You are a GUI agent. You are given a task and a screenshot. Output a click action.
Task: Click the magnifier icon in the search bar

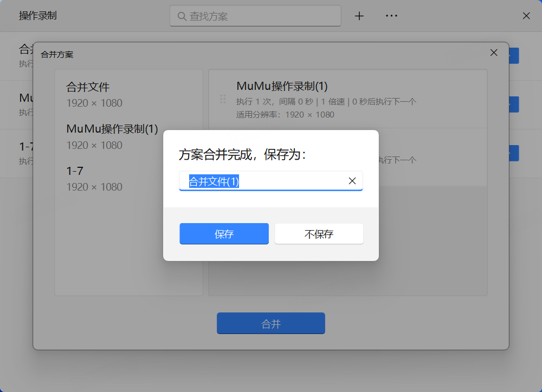point(181,16)
